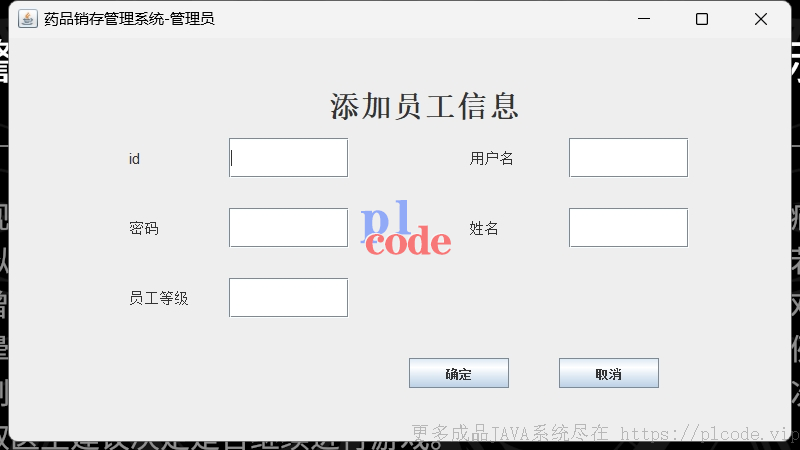The image size is (800, 450).
Task: Click into the 用户名 input box
Action: 628,158
